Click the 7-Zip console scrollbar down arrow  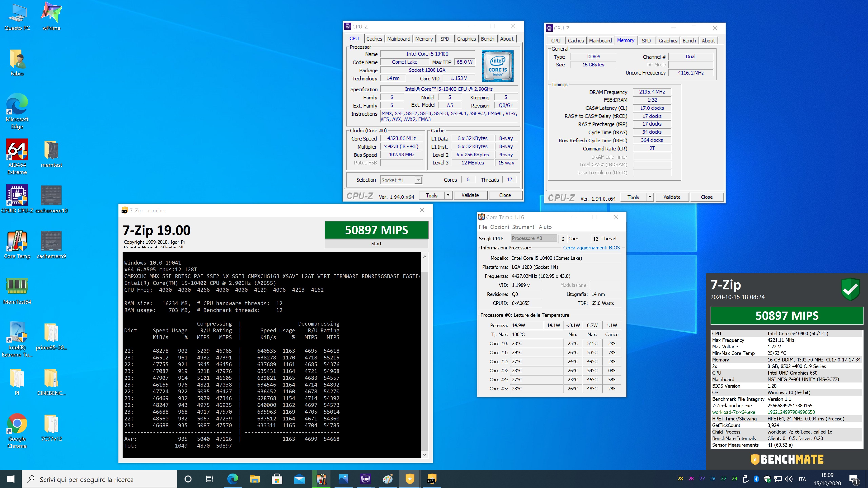425,454
